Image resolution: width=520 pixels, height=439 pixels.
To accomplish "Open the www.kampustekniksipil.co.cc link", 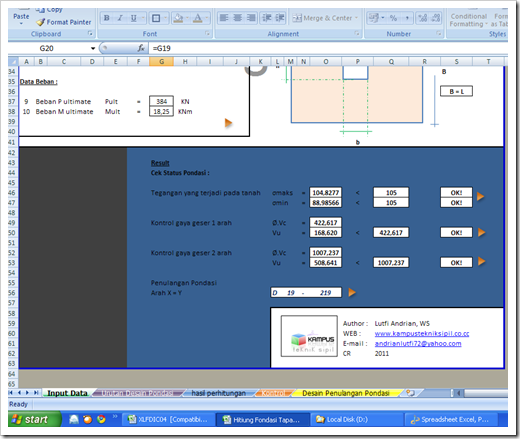I will point(422,334).
